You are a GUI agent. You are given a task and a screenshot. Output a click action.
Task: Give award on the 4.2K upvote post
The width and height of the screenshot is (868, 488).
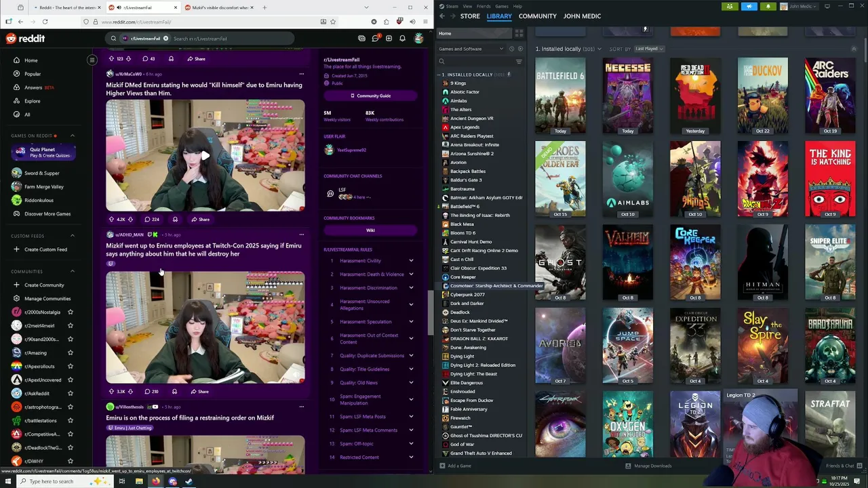(x=175, y=220)
